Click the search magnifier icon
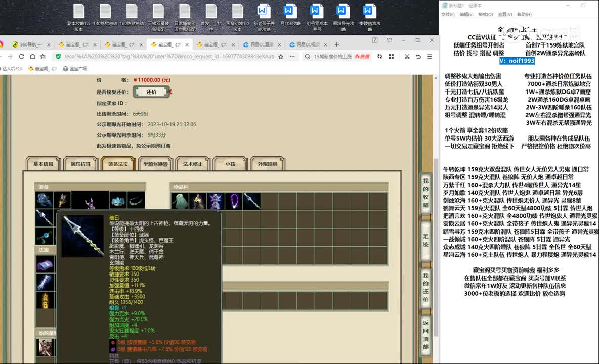599x364 pixels. [x=307, y=57]
